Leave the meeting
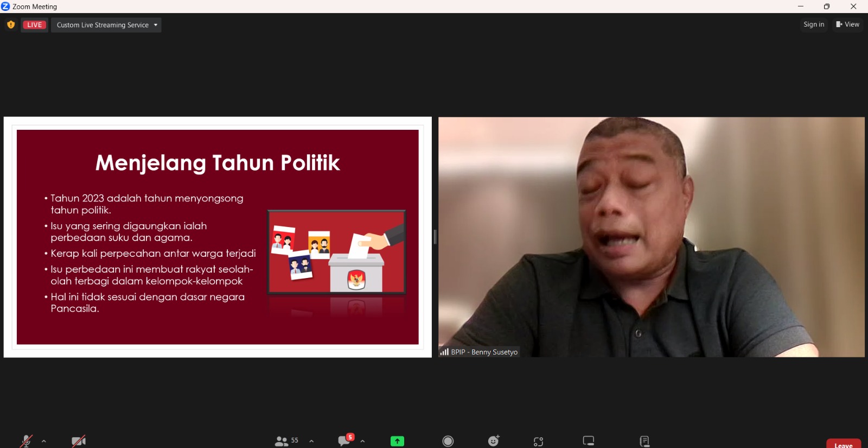This screenshot has height=448, width=868. pyautogui.click(x=844, y=444)
